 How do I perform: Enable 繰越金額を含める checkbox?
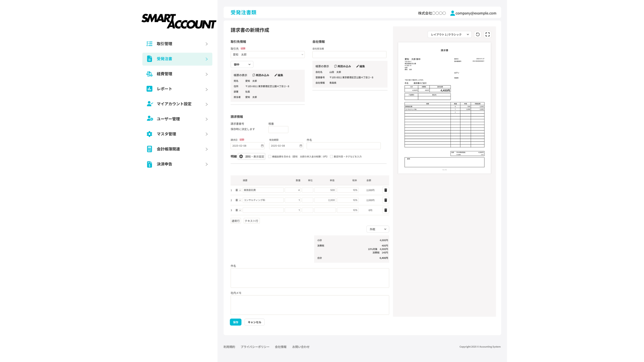pyautogui.click(x=270, y=156)
